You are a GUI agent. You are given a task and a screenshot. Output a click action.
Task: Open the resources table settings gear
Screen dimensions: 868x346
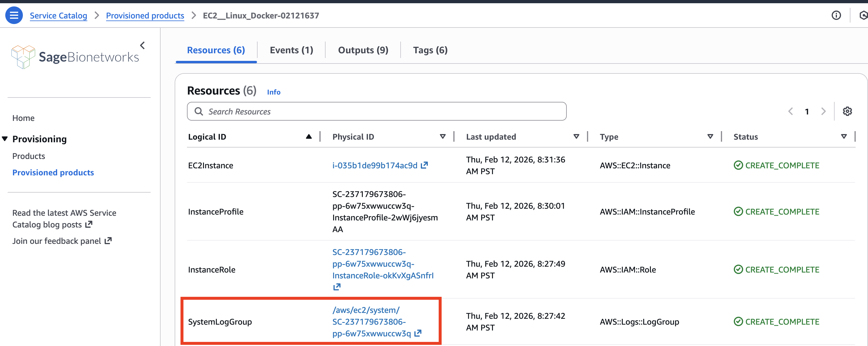[847, 112]
